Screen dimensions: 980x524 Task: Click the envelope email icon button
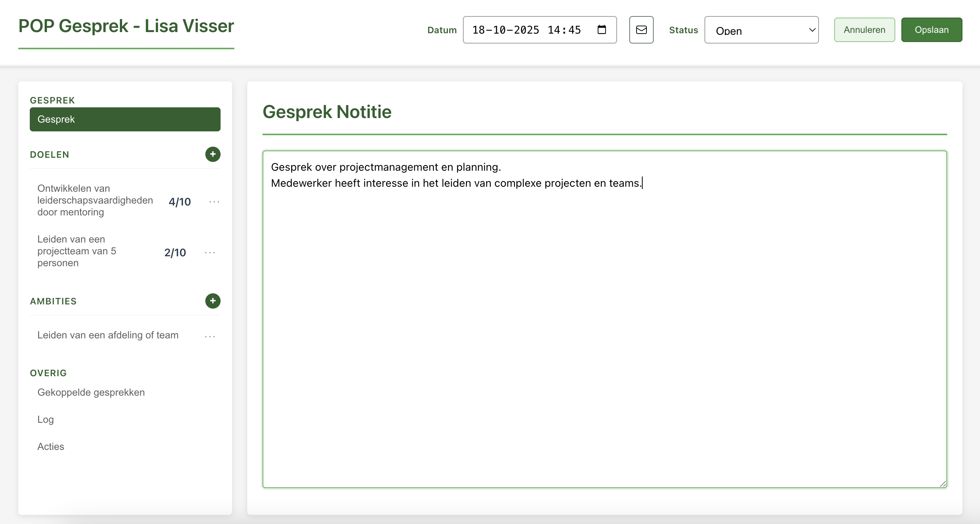click(641, 30)
